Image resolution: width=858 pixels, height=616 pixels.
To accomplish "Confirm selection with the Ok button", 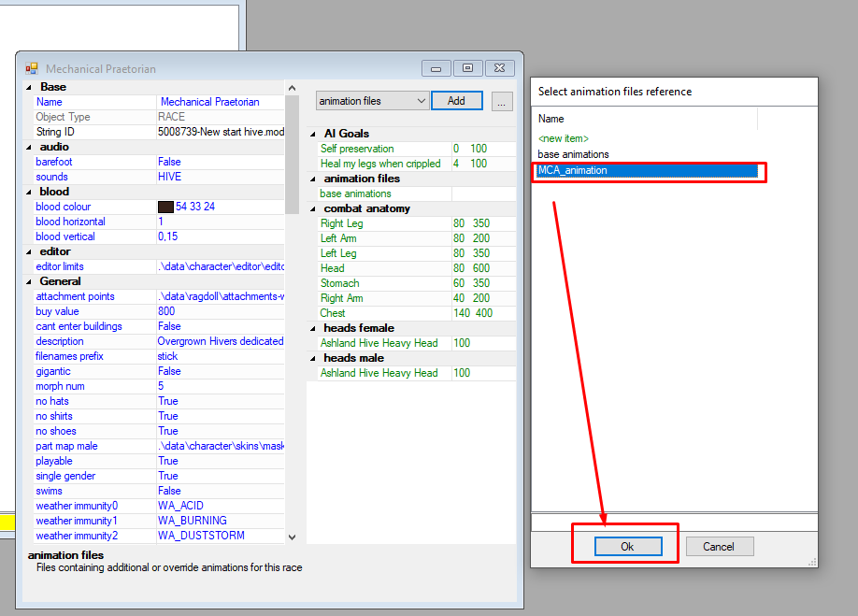I will click(627, 547).
